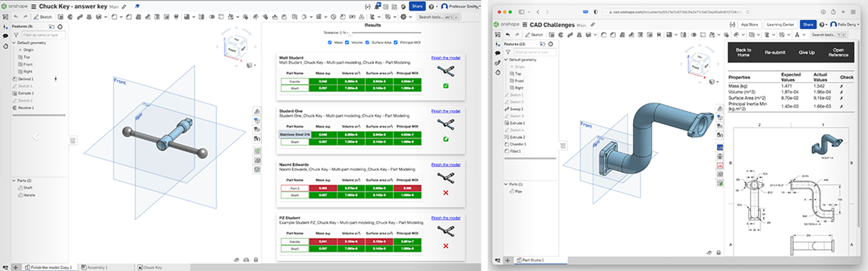Collapse Default geometry in Chuck Key feature tree

pos(14,43)
